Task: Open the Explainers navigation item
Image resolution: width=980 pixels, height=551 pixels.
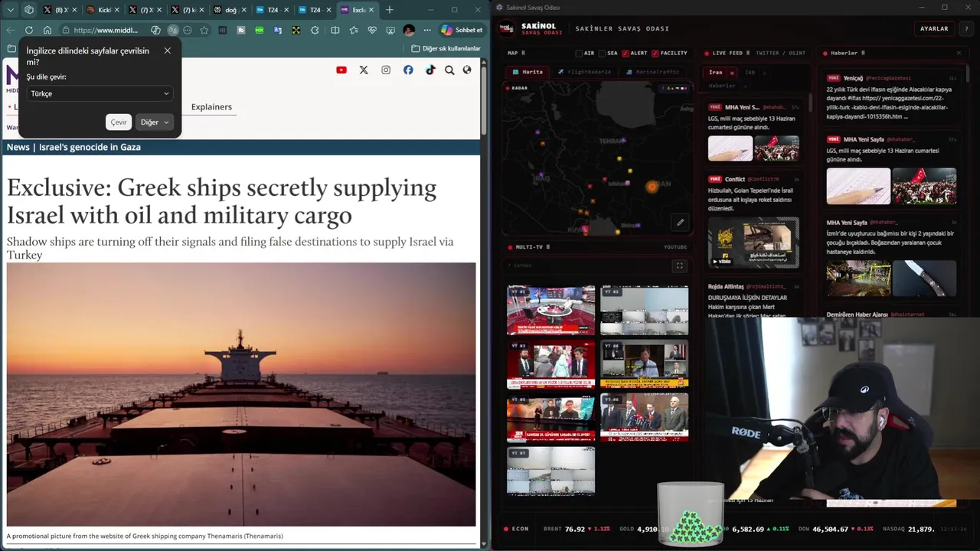Action: pos(211,107)
